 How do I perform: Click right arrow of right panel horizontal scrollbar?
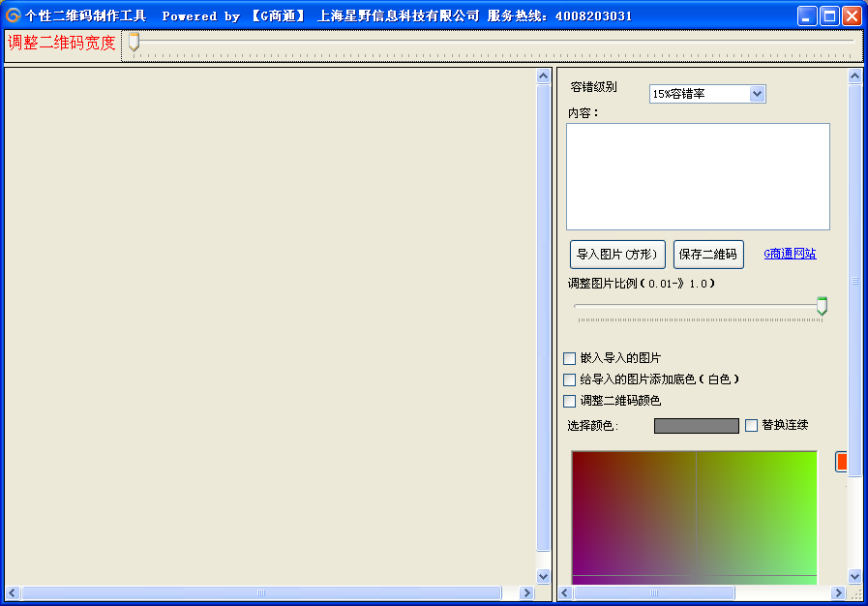838,592
